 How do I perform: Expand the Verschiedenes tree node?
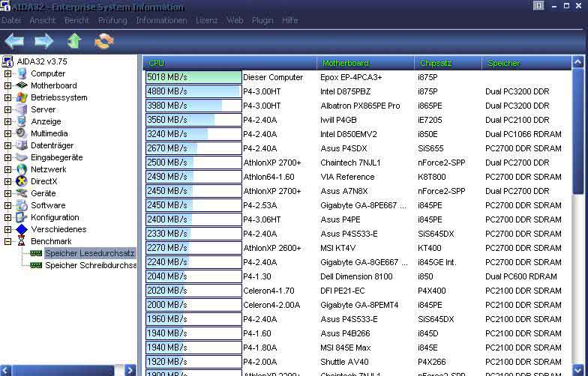pos(7,229)
